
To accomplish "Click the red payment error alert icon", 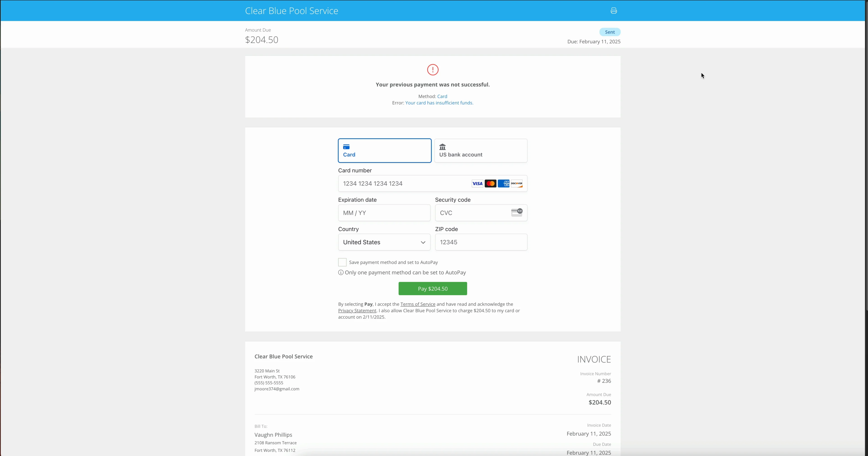I will click(x=433, y=70).
